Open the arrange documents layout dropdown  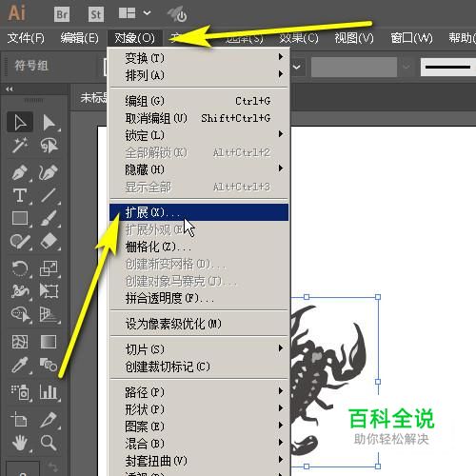[x=135, y=13]
